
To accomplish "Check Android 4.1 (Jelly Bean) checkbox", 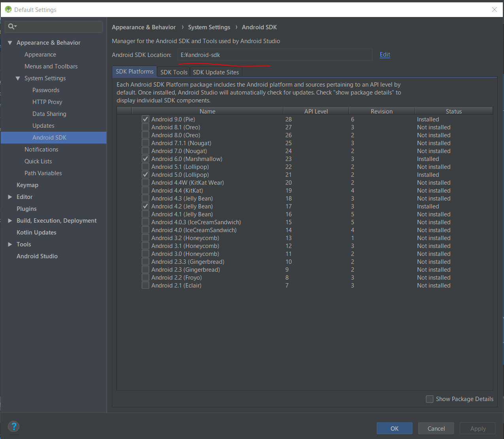I will [x=145, y=214].
